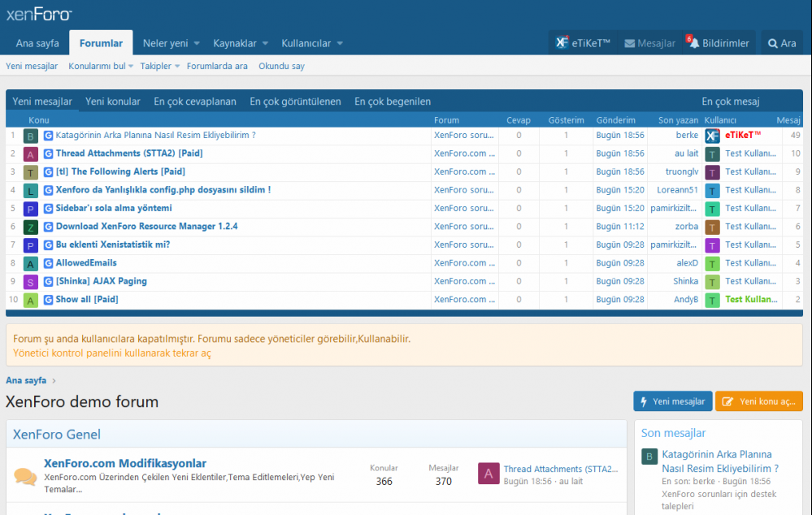Click avatar P beside Sidebar'ı sola alma
This screenshot has width=812, height=515.
coord(31,209)
